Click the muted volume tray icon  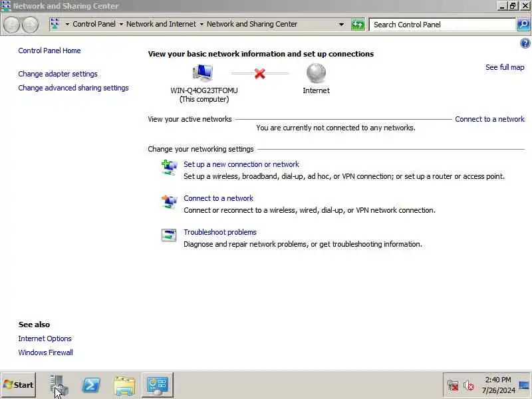point(469,386)
